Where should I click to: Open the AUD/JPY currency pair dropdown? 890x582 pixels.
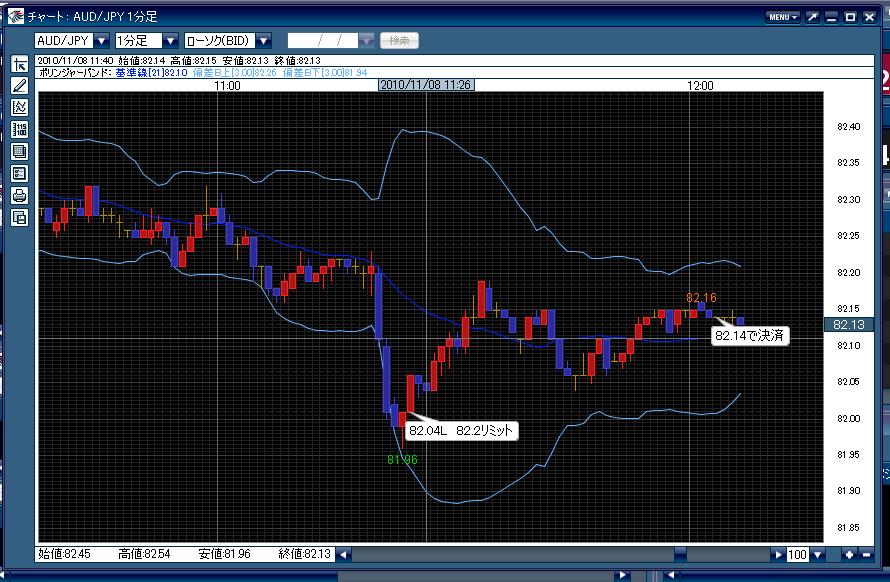tap(102, 40)
